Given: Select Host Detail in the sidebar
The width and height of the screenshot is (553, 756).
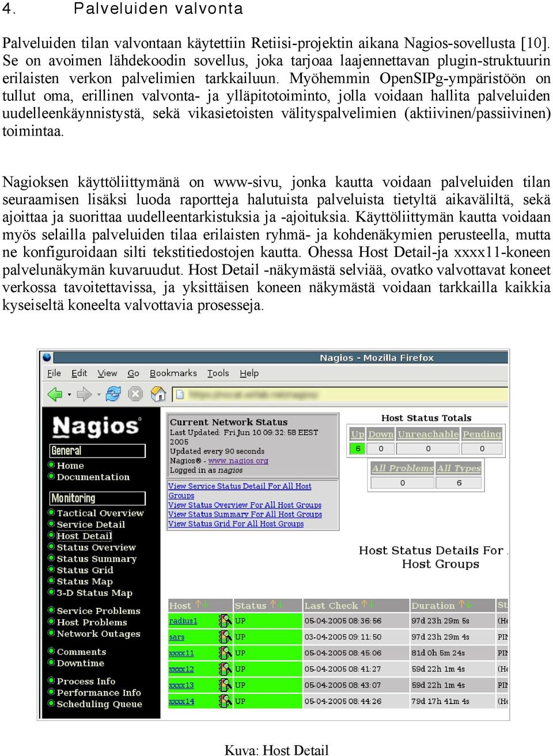Looking at the screenshot, I should [84, 536].
